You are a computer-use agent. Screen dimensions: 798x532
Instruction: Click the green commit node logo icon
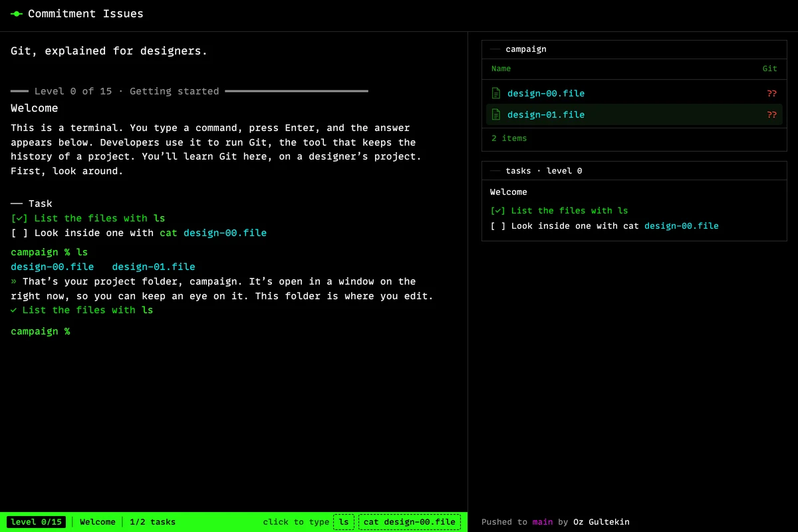[17, 14]
